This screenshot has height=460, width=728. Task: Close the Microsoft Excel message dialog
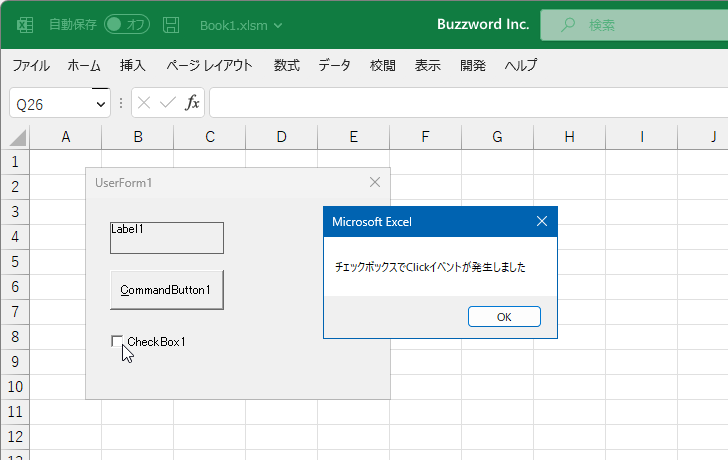(542, 221)
